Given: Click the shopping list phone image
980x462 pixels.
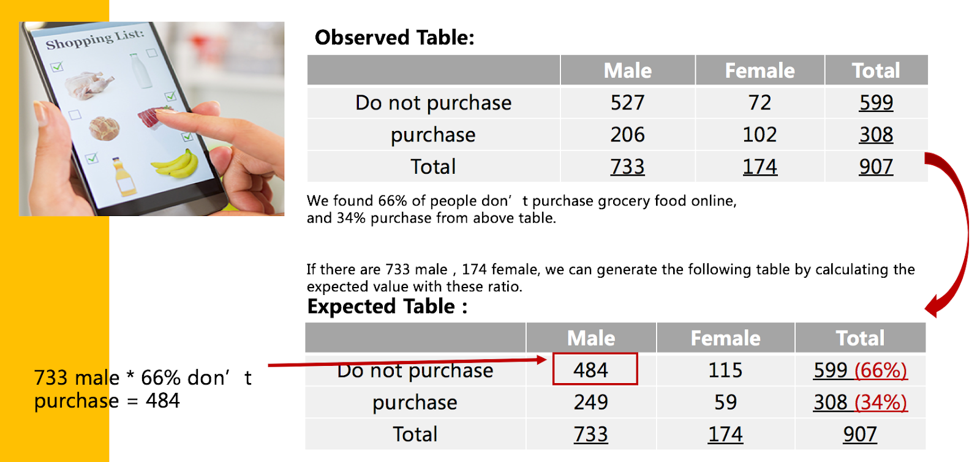Looking at the screenshot, I should pos(151,119).
